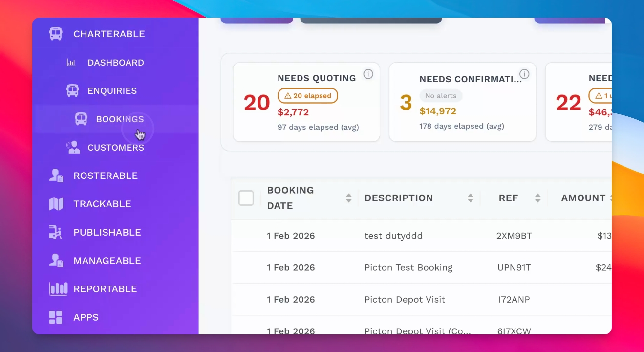Screen dimensions: 644x352
Task: Open the Bookings menu item
Action: (120, 119)
